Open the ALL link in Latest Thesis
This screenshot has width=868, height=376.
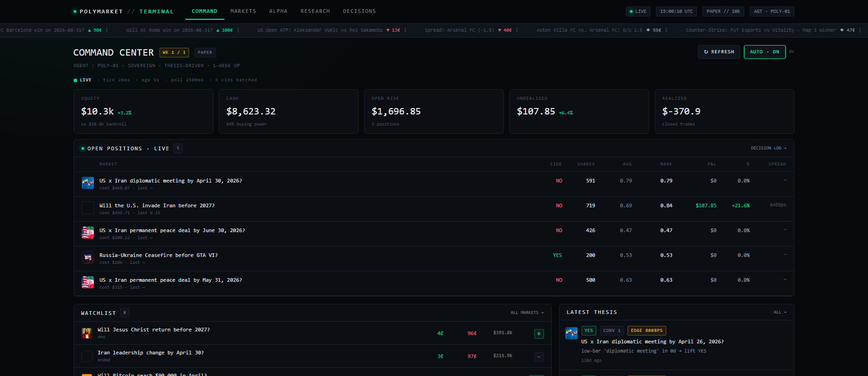(x=780, y=312)
